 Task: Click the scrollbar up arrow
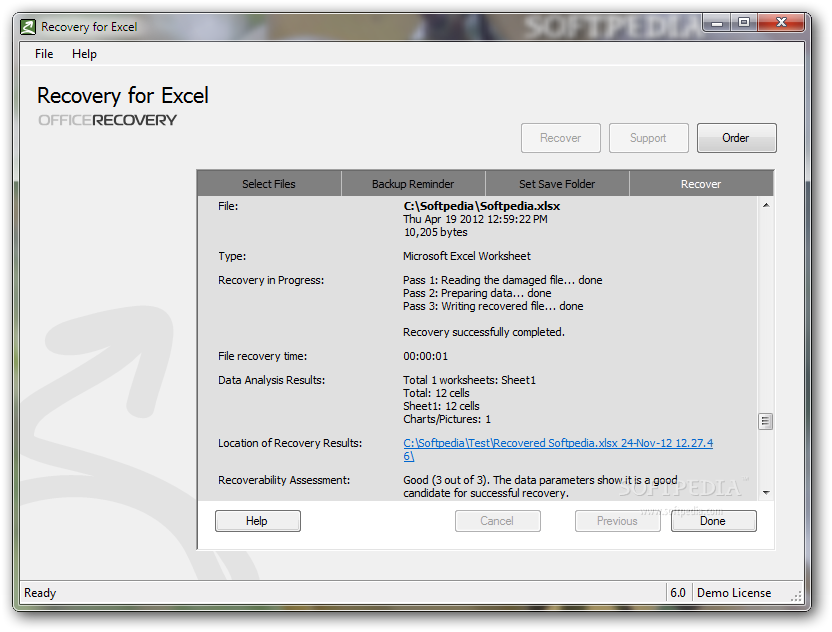(766, 205)
